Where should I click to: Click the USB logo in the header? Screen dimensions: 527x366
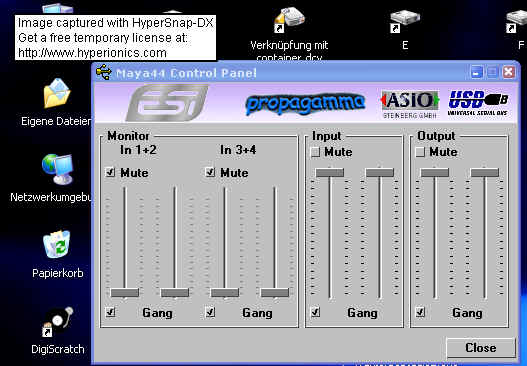[478, 103]
